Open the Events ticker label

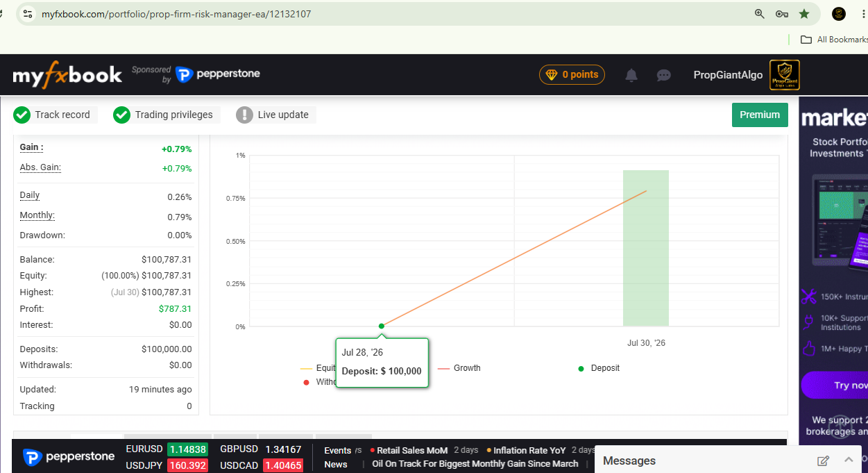click(338, 450)
